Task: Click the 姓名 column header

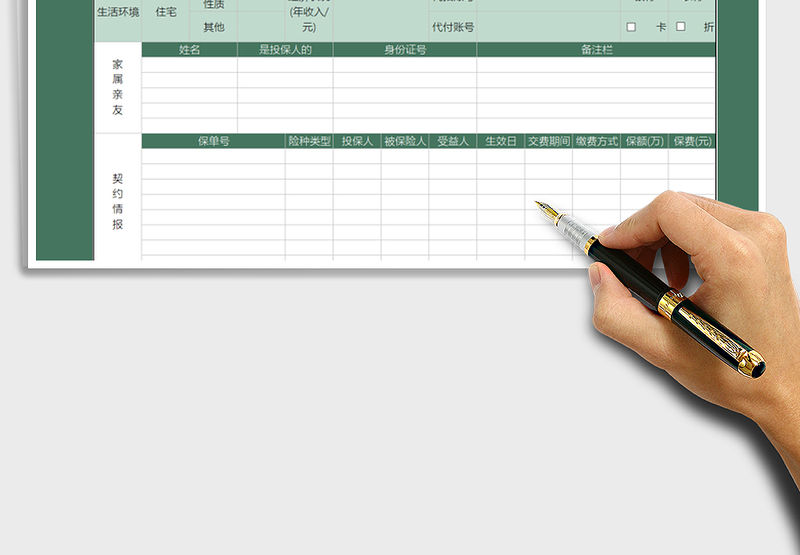Action: click(x=189, y=50)
